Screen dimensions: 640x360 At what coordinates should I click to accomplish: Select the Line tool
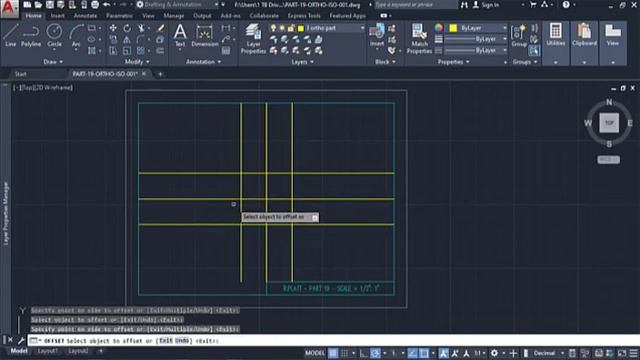(11, 36)
